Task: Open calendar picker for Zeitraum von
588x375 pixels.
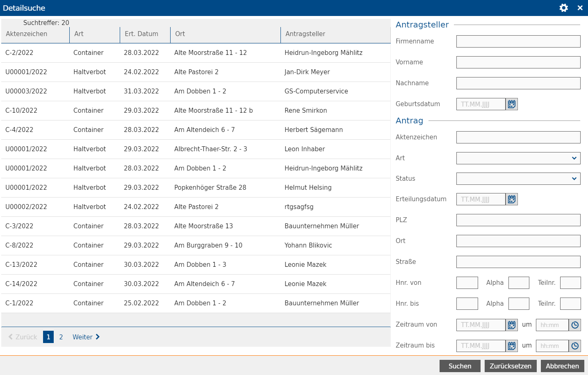Action: pos(511,325)
